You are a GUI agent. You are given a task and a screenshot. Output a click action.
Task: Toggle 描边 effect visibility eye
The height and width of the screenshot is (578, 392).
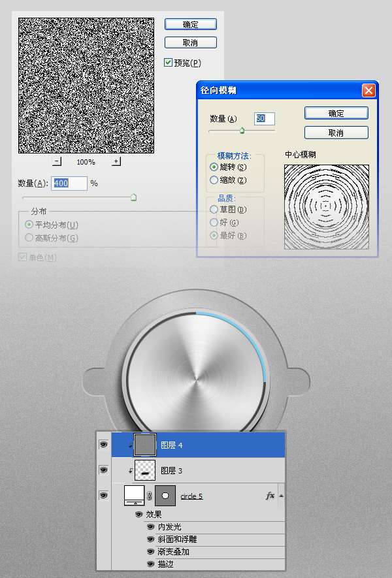[x=150, y=564]
